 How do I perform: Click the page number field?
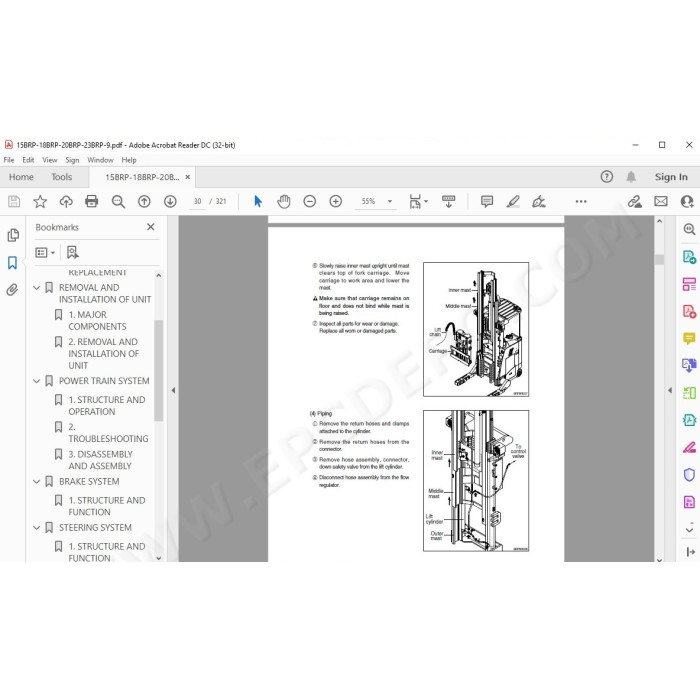tap(197, 201)
